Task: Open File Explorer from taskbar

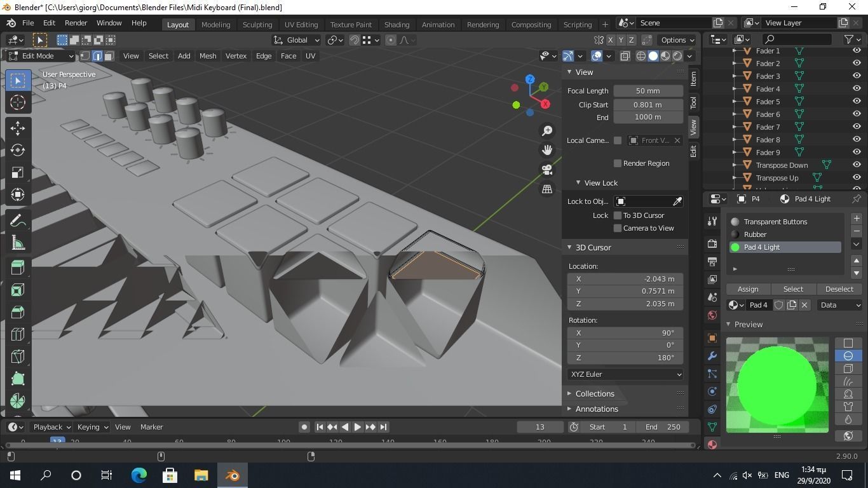Action: click(201, 475)
